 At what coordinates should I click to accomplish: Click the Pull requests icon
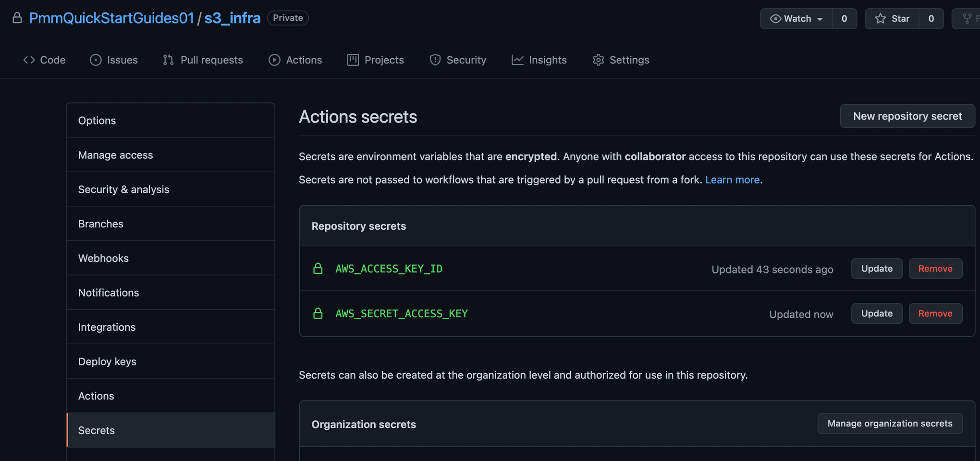click(x=168, y=60)
